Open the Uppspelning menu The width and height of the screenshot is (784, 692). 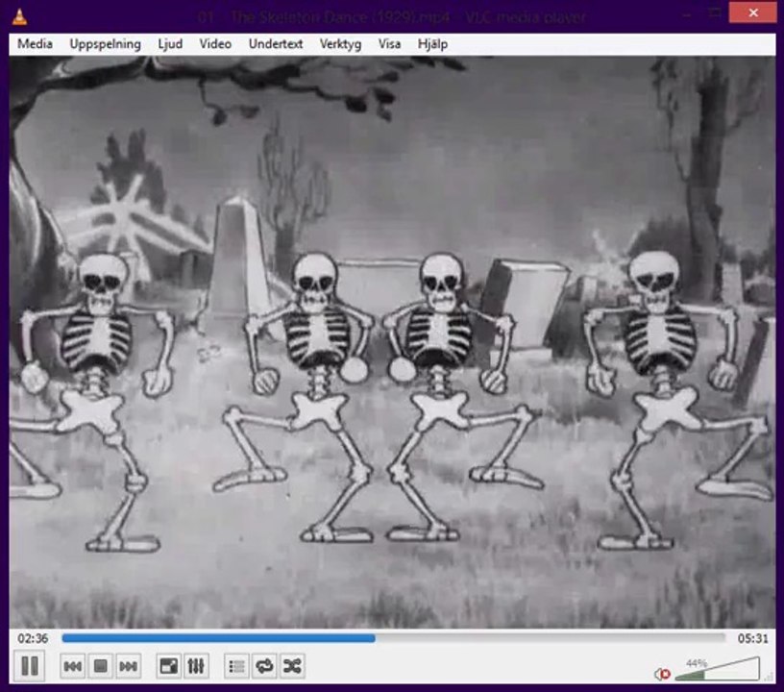(105, 44)
